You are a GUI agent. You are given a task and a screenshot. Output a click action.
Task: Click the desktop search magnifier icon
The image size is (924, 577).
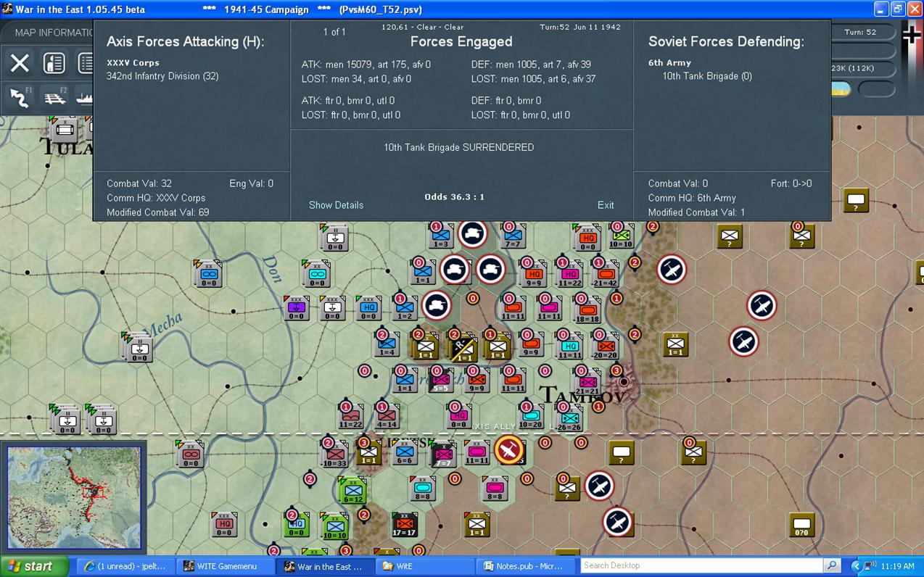point(832,565)
